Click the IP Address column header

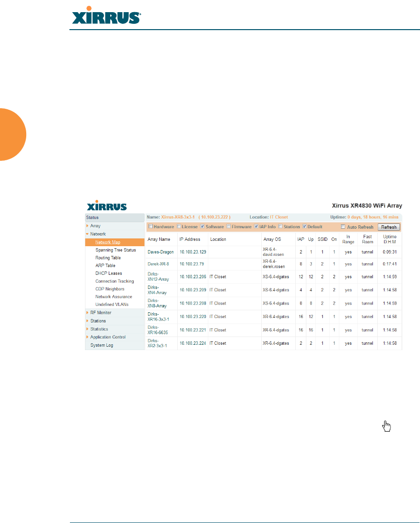pos(190,239)
